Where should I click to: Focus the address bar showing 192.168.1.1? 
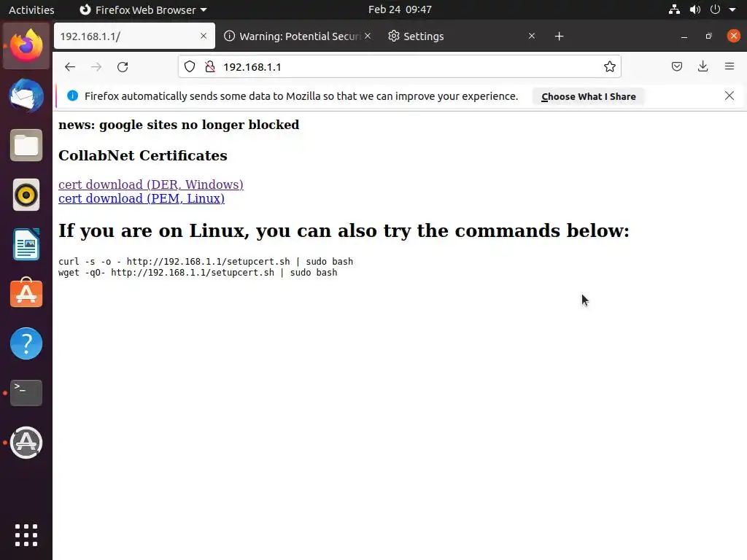pos(399,66)
